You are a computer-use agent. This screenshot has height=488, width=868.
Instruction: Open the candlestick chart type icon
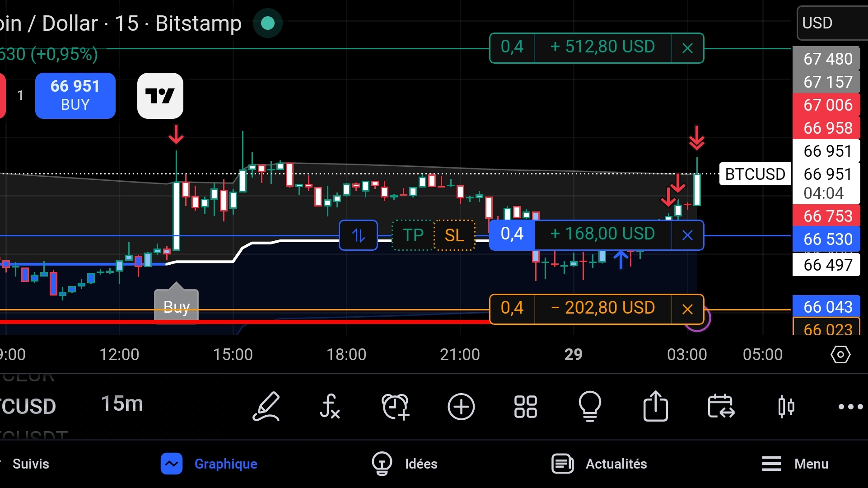(786, 407)
